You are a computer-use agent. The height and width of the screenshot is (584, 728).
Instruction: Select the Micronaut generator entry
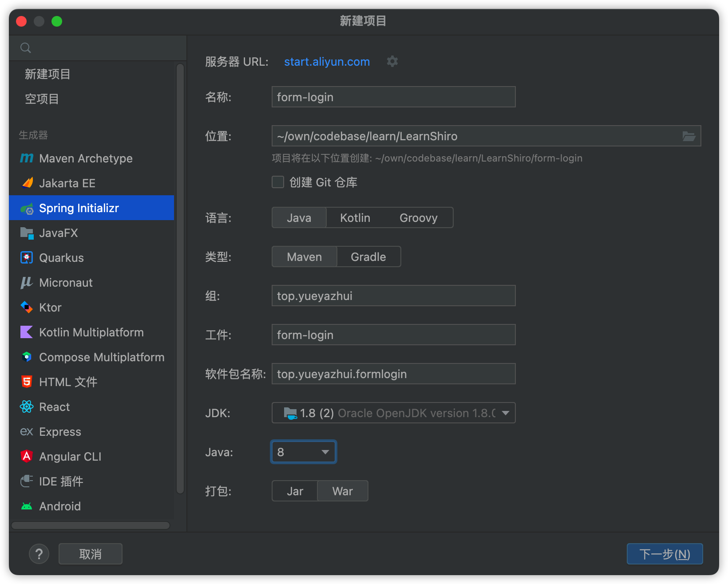[91, 283]
